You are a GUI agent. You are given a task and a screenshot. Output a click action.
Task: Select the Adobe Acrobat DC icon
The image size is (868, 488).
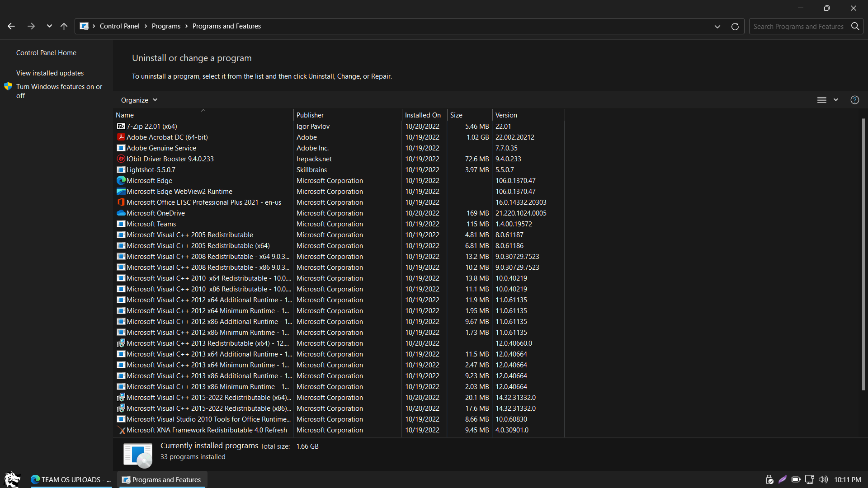(x=121, y=137)
